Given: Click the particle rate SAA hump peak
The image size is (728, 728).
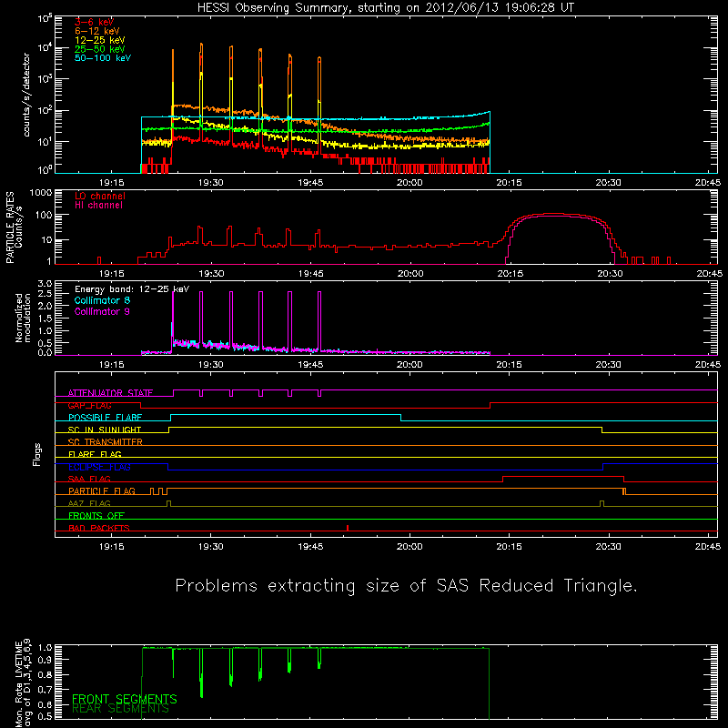Looking at the screenshot, I should click(x=551, y=214).
